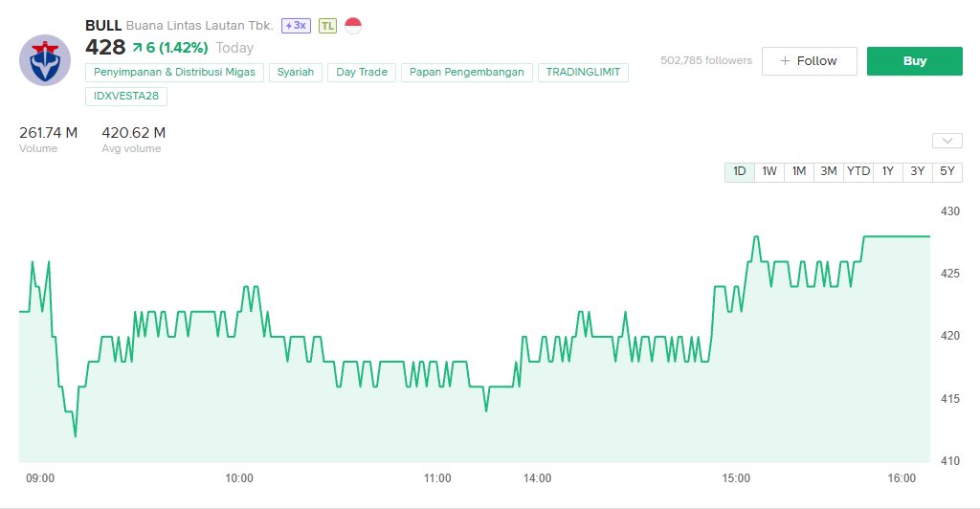Click the BULL ticker symbol text

[103, 26]
